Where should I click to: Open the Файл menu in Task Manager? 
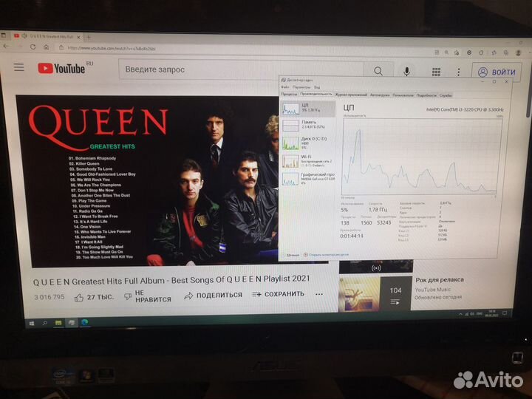(285, 87)
